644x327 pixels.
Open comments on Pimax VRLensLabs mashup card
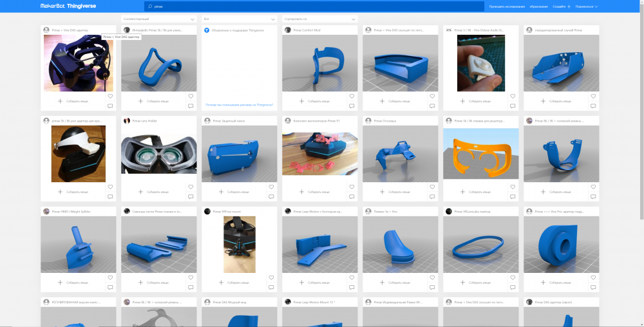point(513,287)
